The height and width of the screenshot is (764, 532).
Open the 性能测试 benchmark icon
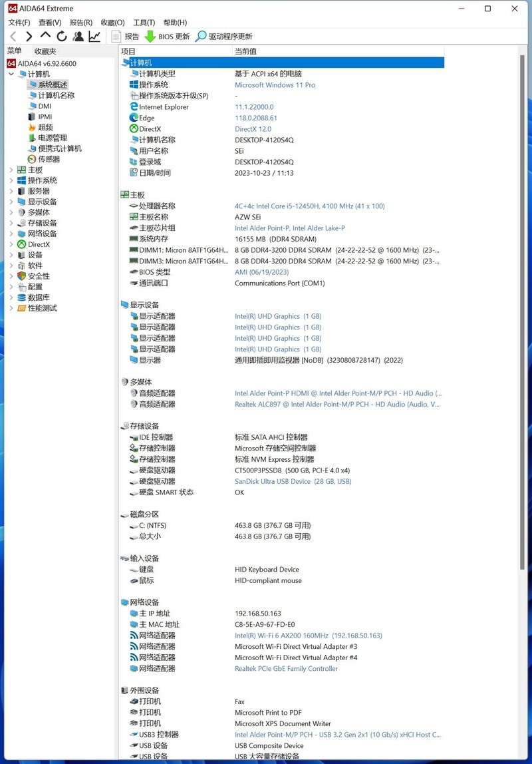point(21,307)
